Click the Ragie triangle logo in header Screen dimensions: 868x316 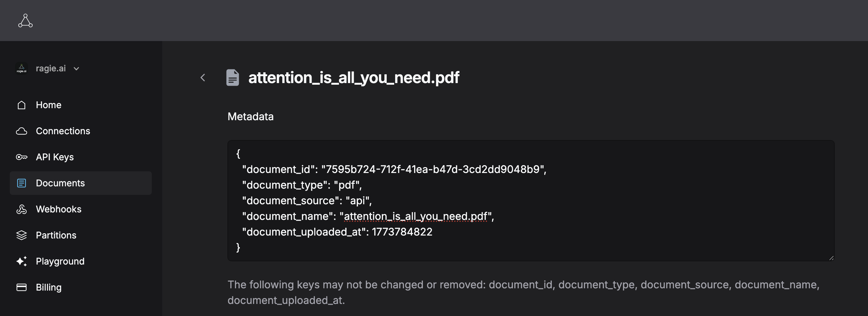pyautogui.click(x=25, y=21)
